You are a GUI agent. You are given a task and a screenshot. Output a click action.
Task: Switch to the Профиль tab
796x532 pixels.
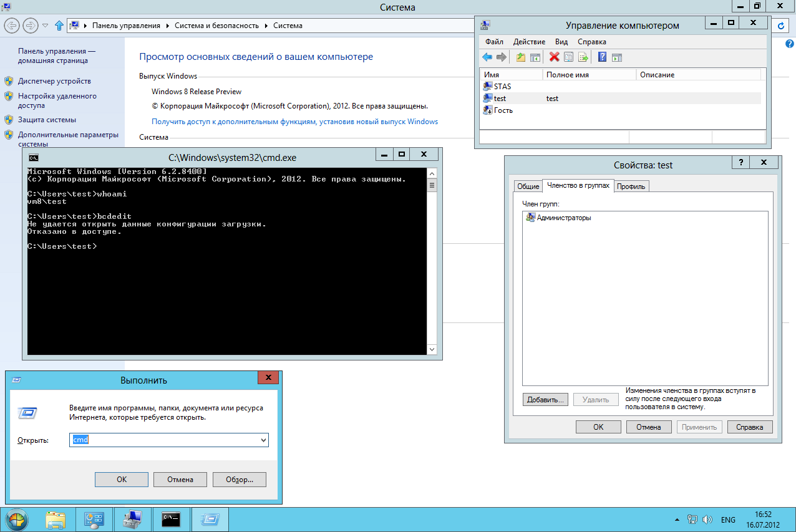(631, 186)
